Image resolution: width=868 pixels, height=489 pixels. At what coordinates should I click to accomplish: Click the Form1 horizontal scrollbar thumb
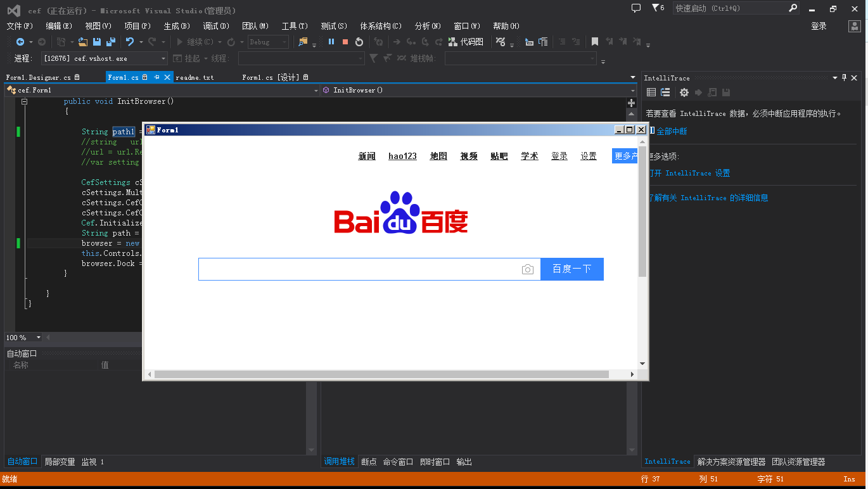click(381, 374)
